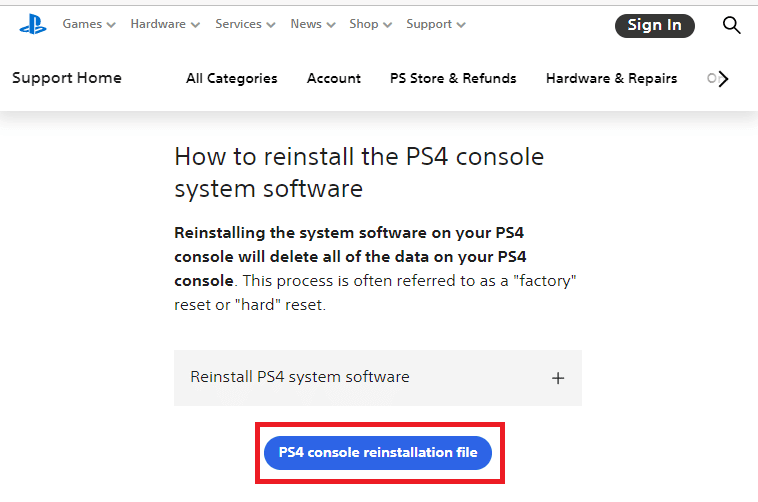Click the plus icon on the accordion
The image size is (758, 502).
[x=558, y=378]
